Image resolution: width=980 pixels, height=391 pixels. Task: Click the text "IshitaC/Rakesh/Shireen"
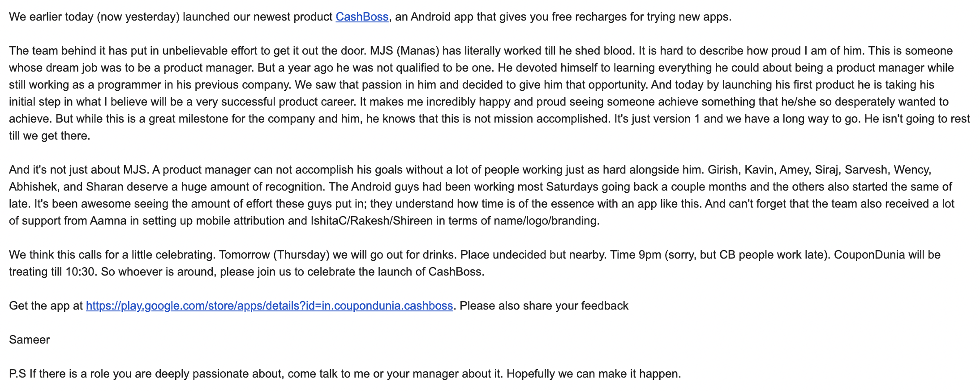pos(372,221)
